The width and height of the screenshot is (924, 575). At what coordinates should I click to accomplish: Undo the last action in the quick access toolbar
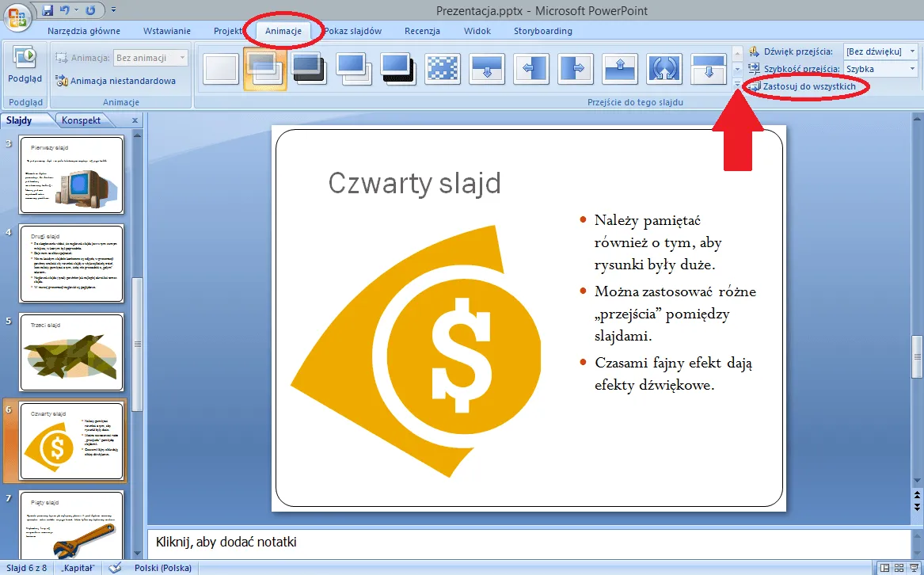click(x=64, y=10)
